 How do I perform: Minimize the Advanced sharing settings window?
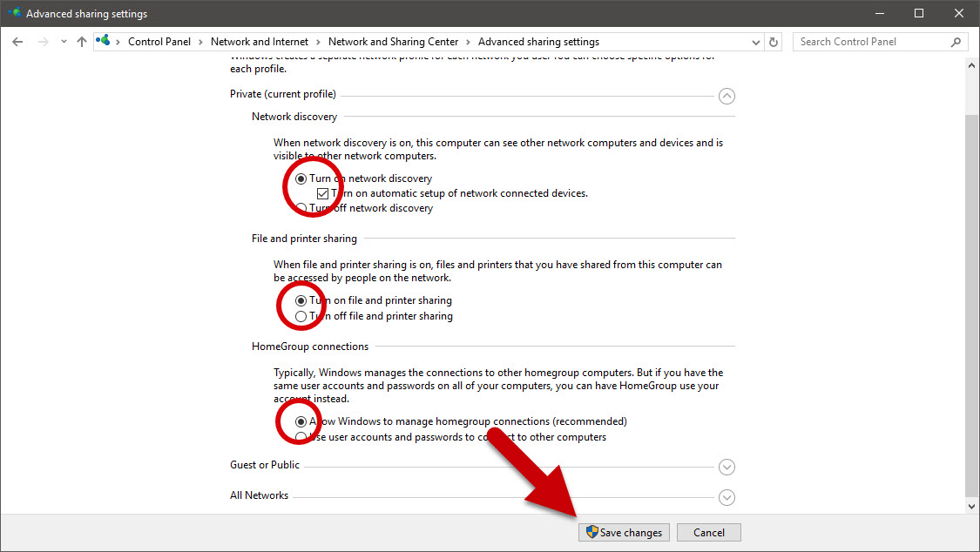(x=879, y=13)
